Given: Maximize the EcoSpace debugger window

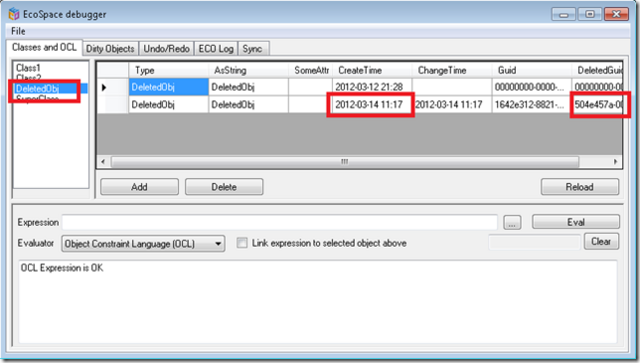Looking at the screenshot, I should [590, 14].
